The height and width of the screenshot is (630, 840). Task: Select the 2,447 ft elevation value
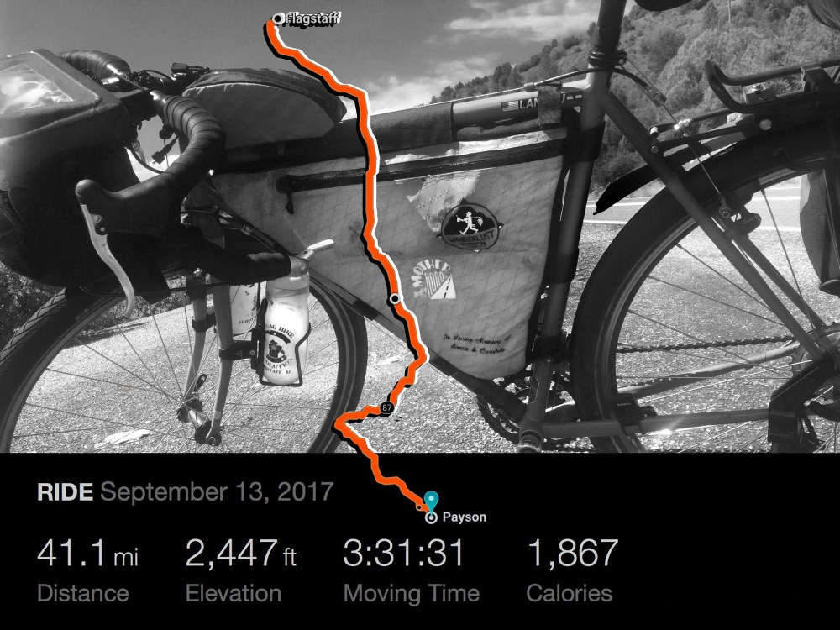(241, 554)
